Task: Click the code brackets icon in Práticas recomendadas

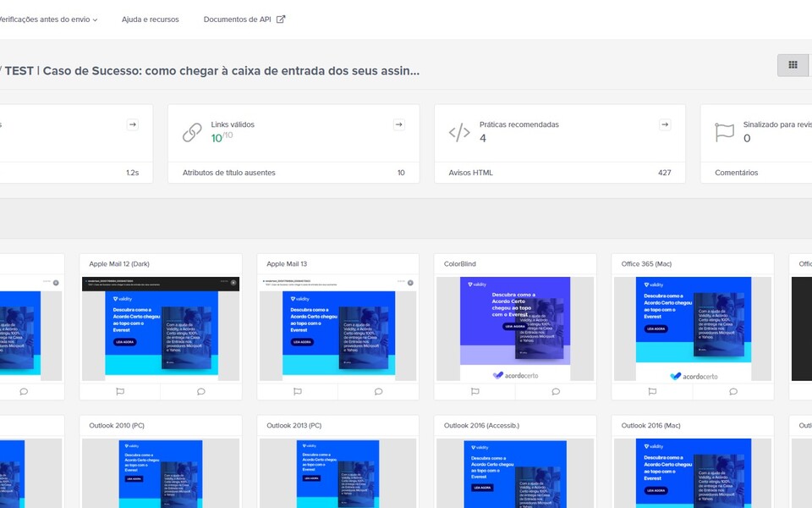Action: 459,133
